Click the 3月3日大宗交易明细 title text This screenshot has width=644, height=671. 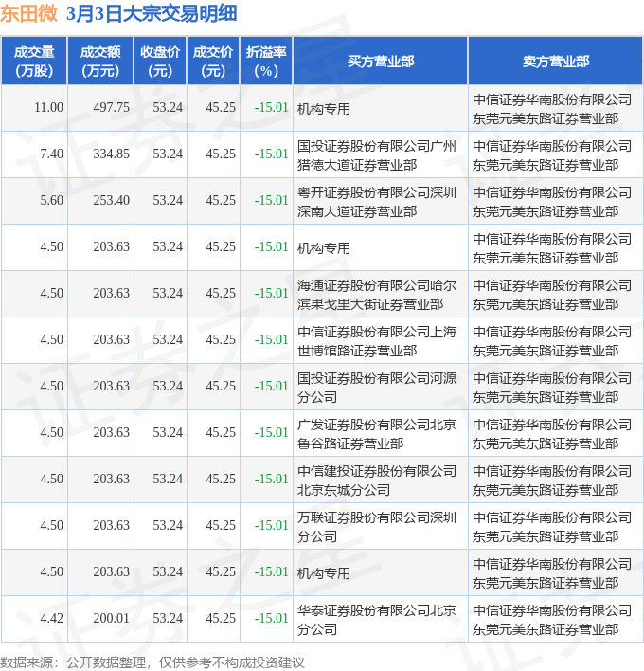coord(152,13)
